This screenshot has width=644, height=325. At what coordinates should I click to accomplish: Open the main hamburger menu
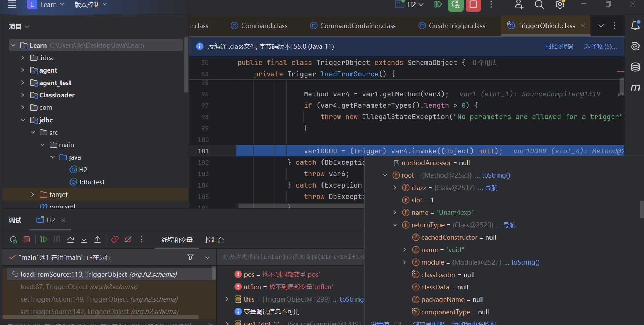12,4
